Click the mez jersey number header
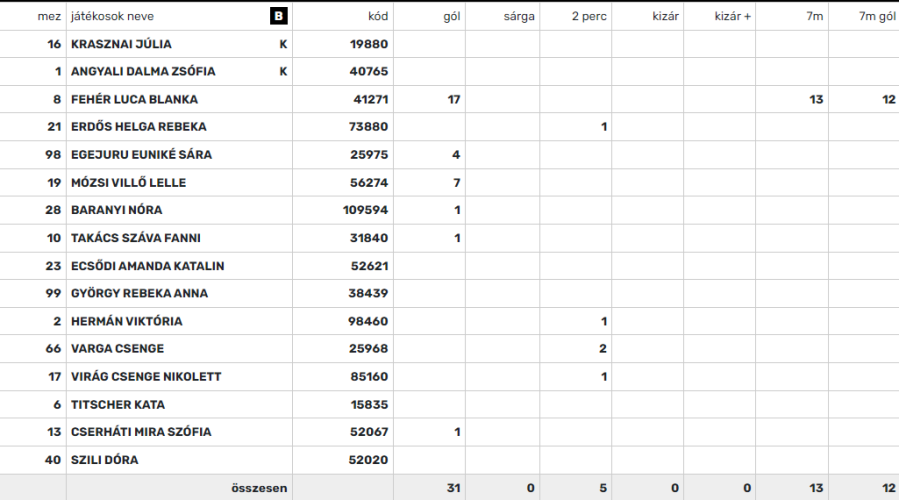Viewport: 899px width, 500px height. coord(49,16)
